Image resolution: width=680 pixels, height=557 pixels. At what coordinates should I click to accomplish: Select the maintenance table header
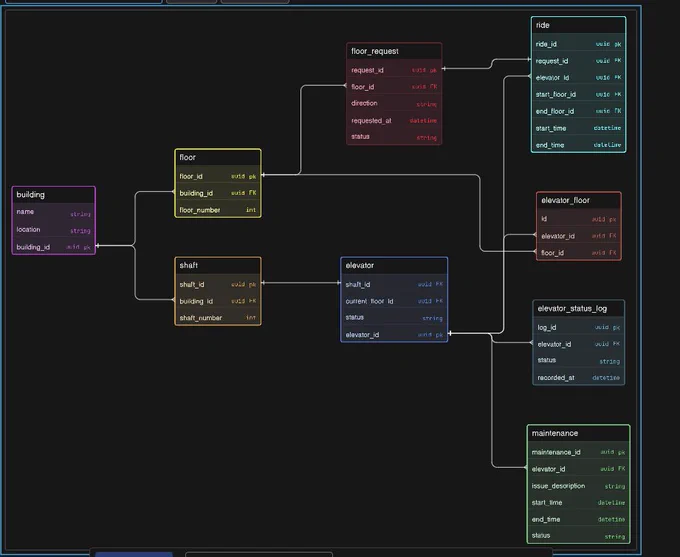(579, 433)
